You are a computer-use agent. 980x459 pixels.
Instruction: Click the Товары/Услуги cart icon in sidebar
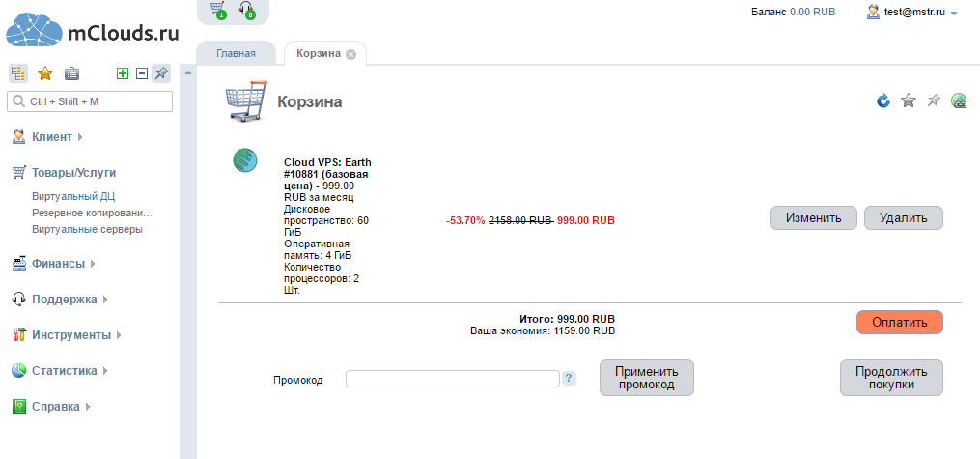point(18,173)
